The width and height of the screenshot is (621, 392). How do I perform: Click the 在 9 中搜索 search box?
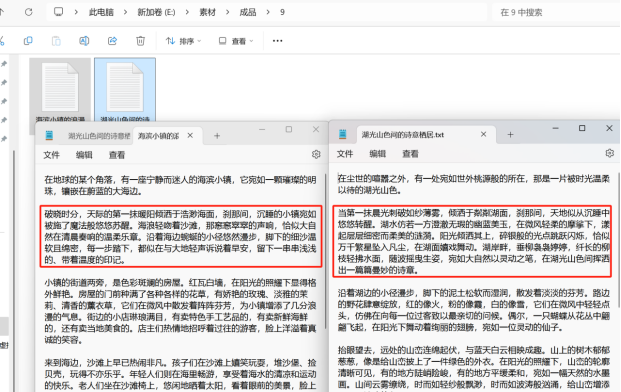click(x=556, y=12)
